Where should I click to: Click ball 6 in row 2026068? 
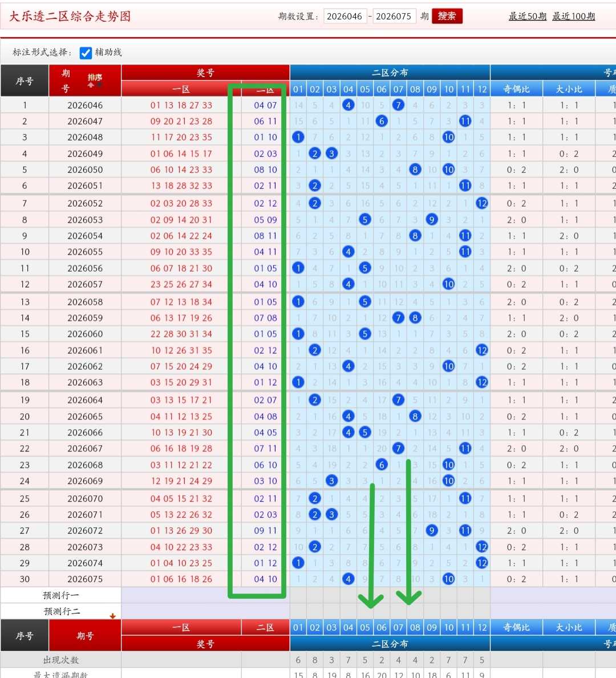pyautogui.click(x=381, y=465)
